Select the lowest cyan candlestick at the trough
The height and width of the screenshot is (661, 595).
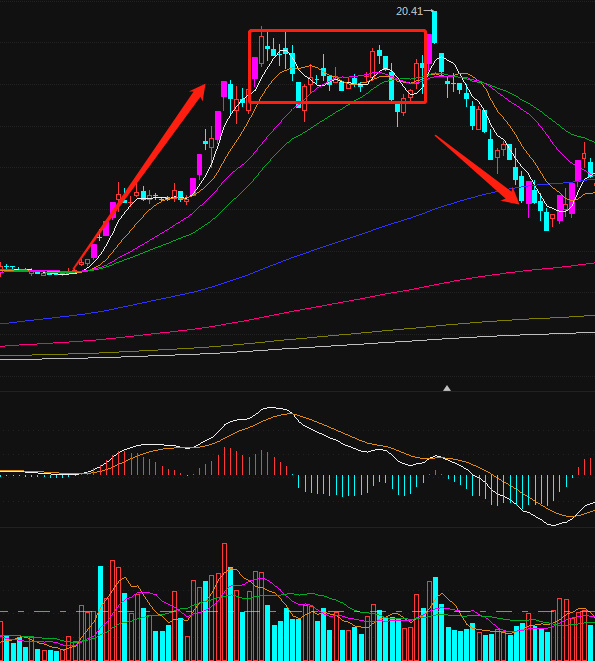point(547,220)
